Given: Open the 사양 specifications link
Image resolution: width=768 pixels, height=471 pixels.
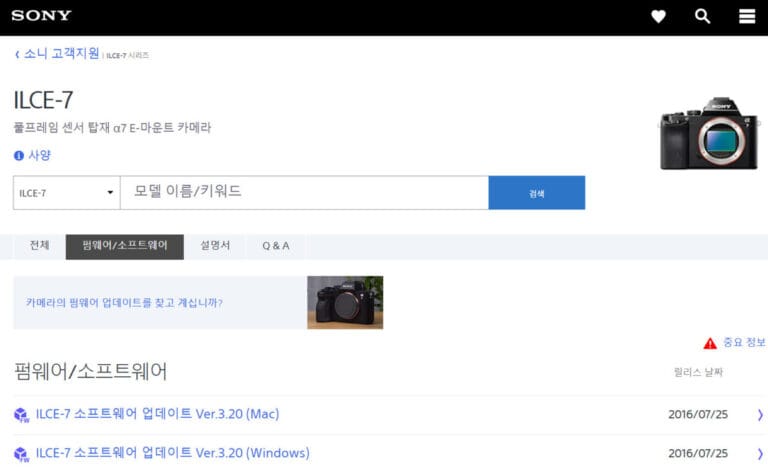Looking at the screenshot, I should (x=39, y=155).
